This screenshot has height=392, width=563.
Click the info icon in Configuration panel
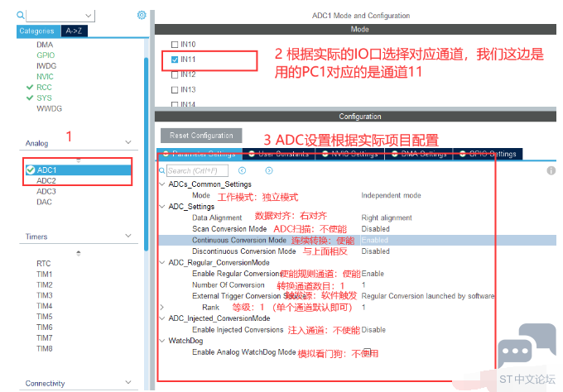tap(551, 170)
